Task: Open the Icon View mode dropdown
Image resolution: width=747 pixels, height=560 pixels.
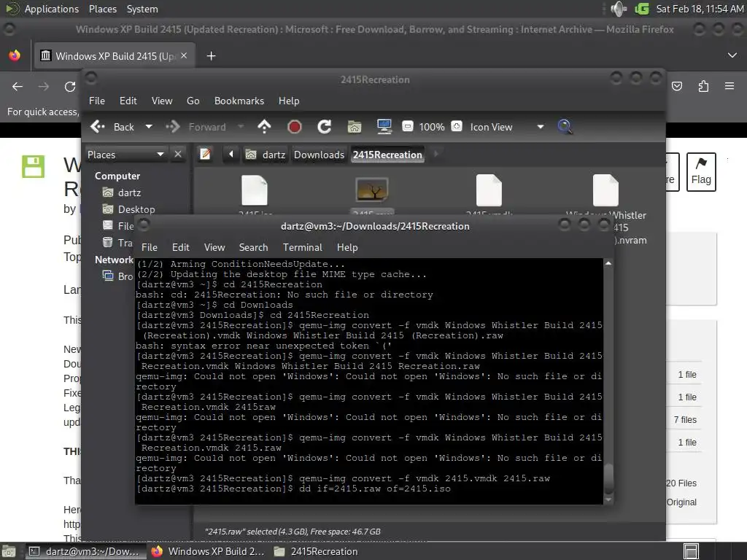Action: point(507,127)
